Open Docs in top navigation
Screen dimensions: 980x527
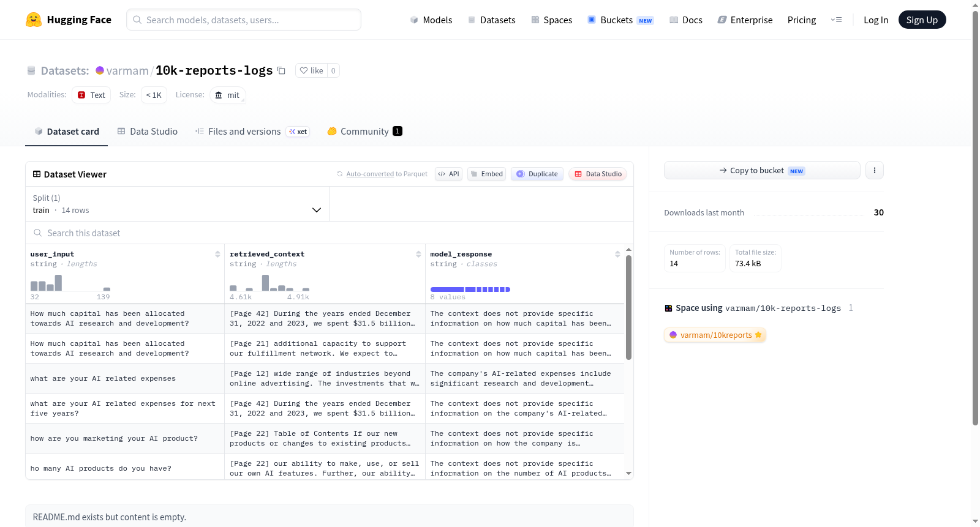[x=685, y=20]
